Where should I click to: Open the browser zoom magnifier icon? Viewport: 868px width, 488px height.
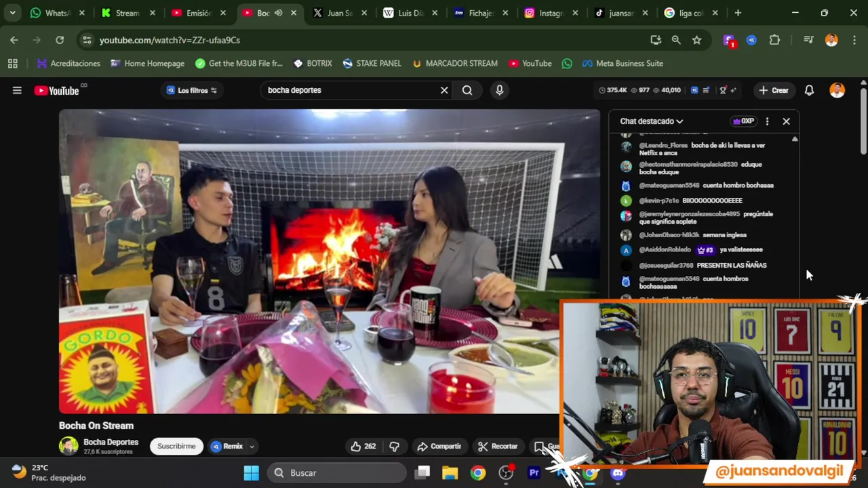[x=676, y=40]
